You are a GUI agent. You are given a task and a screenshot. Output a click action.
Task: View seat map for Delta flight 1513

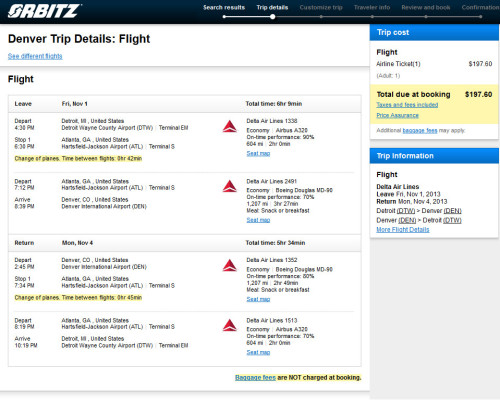[x=258, y=352]
